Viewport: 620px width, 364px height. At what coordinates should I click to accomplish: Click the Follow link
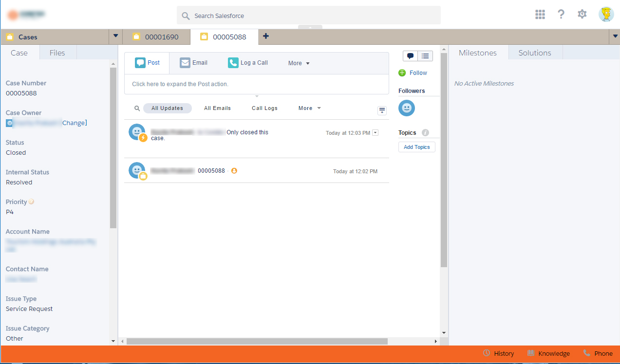[x=418, y=73]
